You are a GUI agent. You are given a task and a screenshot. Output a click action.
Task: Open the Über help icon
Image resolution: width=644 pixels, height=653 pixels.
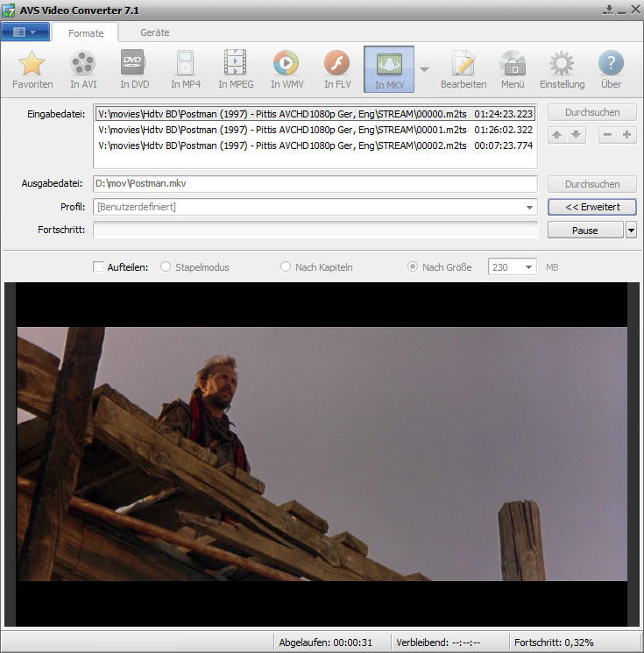coord(611,69)
